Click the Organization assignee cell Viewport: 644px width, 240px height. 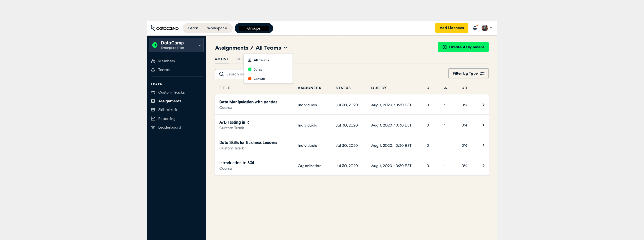click(309, 166)
